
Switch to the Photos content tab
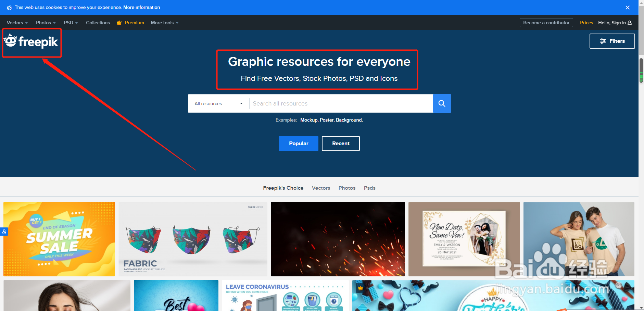click(x=347, y=188)
